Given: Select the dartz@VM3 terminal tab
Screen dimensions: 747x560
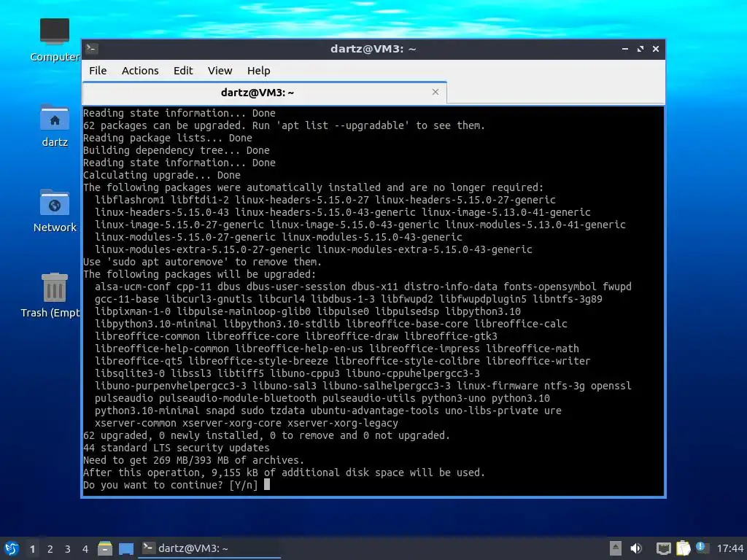Looking at the screenshot, I should 264,93.
